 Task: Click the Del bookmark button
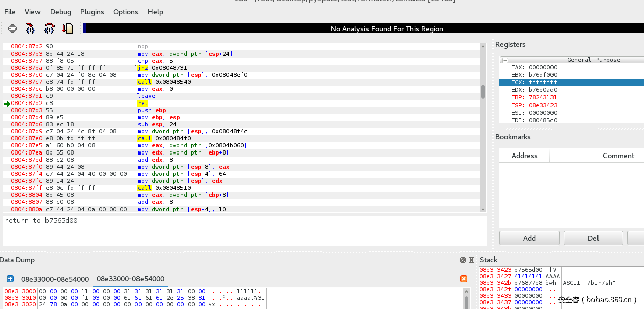(x=593, y=238)
